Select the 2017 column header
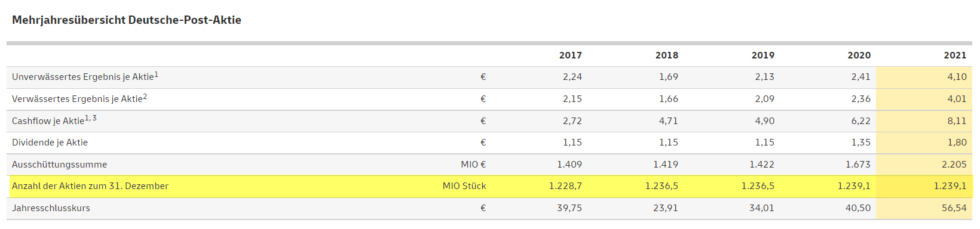 [x=570, y=55]
